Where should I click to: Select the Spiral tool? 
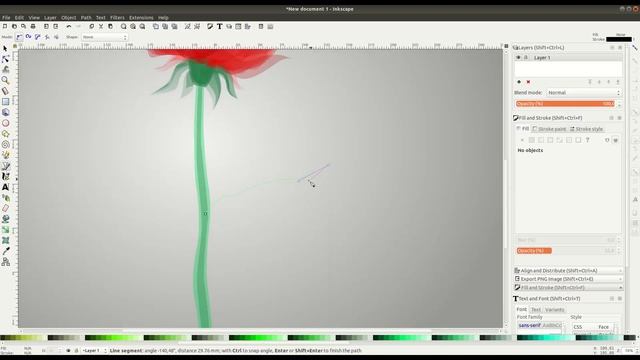coord(5,144)
